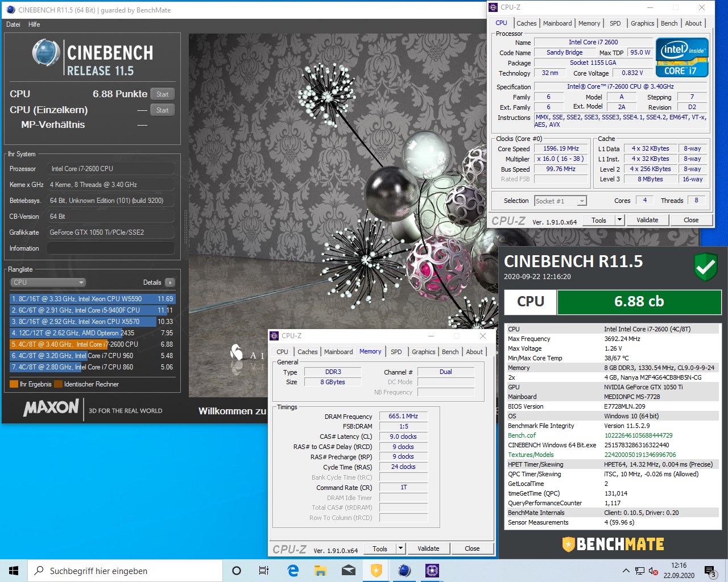Switch to BenchMate shield taskbar icon
The height and width of the screenshot is (582, 728).
376,571
